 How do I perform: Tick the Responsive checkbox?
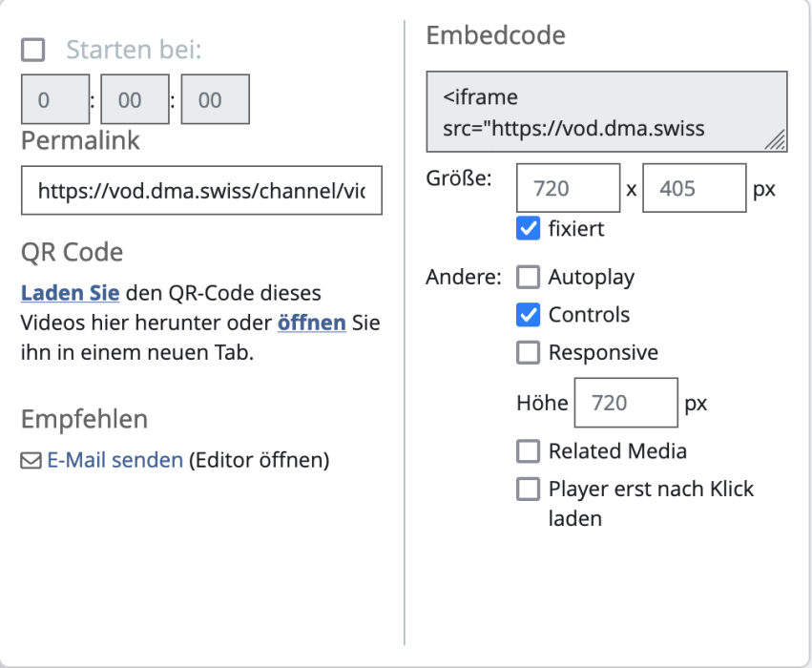[x=528, y=352]
